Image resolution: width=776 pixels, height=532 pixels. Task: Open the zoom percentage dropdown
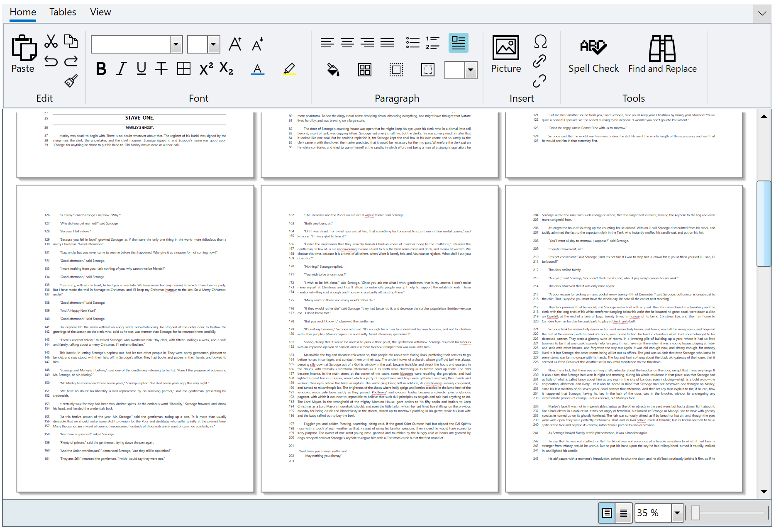coord(677,513)
